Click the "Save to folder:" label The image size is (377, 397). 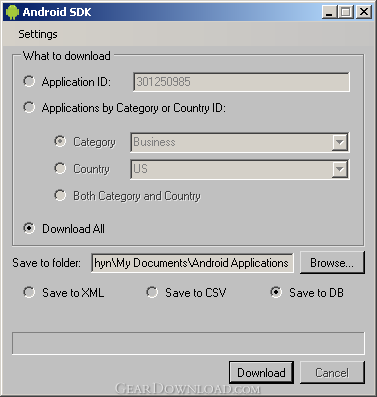point(46,263)
